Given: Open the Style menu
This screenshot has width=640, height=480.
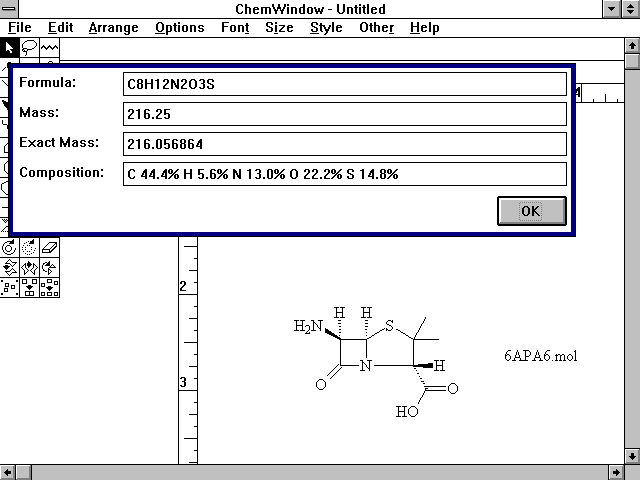Looking at the screenshot, I should click(326, 27).
